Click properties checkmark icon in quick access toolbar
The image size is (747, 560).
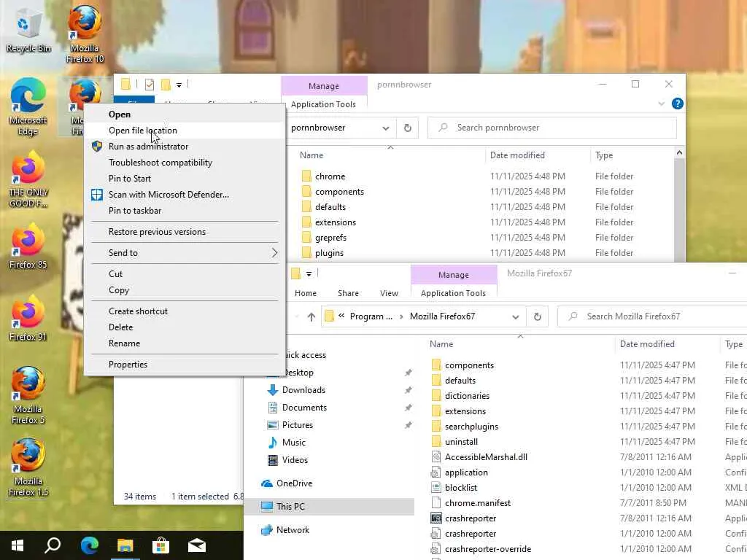[x=149, y=85]
